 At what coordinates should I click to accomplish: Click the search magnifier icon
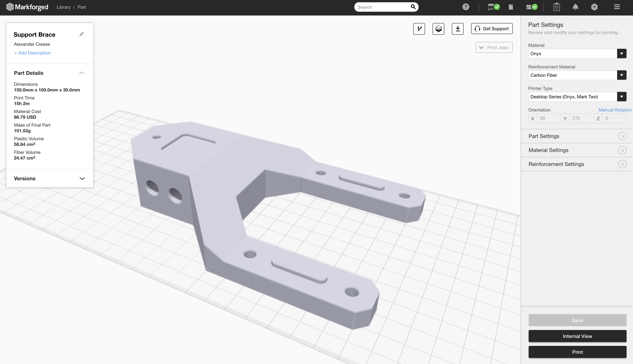click(x=413, y=7)
